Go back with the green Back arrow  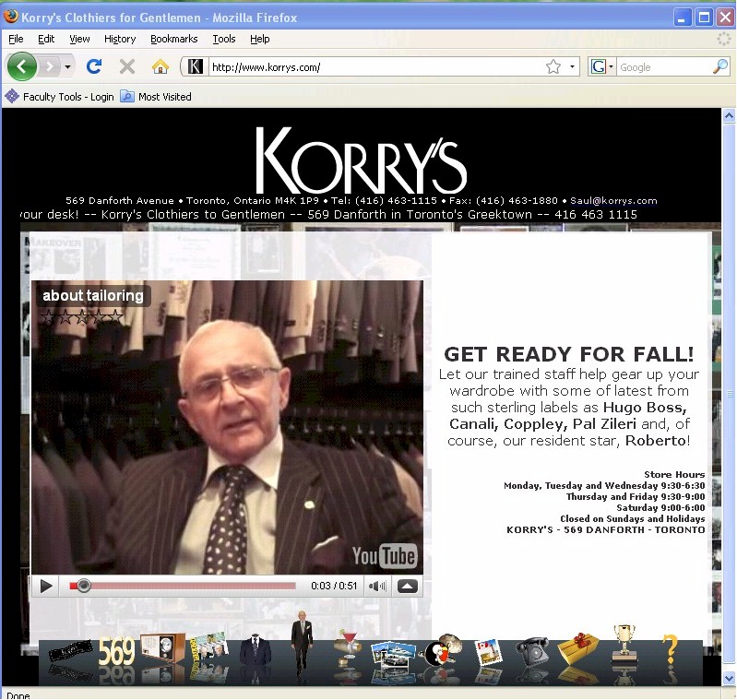tap(21, 66)
